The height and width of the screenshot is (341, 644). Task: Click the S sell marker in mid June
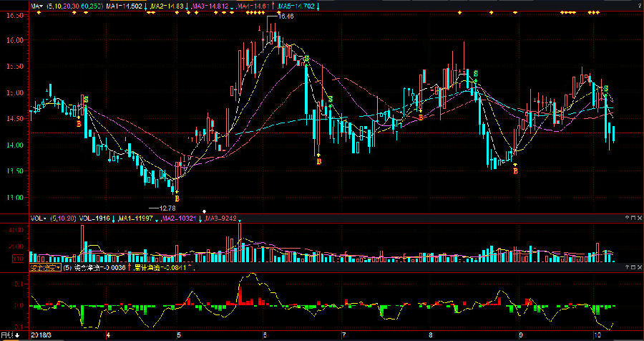pos(306,59)
